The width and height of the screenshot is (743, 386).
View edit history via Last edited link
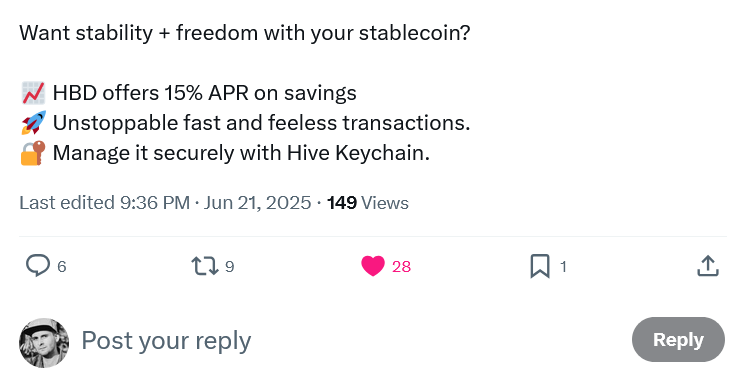(104, 203)
